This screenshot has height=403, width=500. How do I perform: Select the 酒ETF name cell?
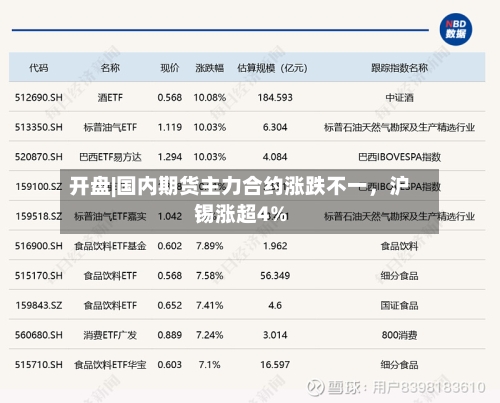(x=110, y=98)
